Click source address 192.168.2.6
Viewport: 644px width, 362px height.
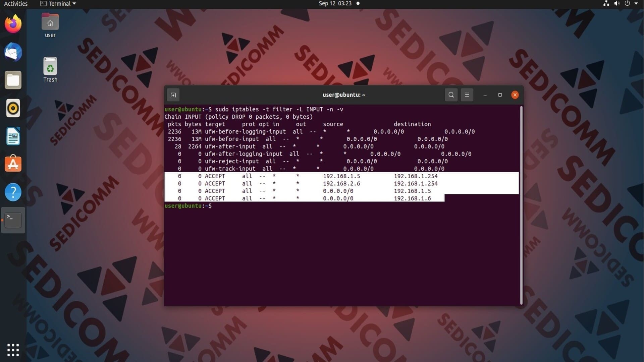341,184
